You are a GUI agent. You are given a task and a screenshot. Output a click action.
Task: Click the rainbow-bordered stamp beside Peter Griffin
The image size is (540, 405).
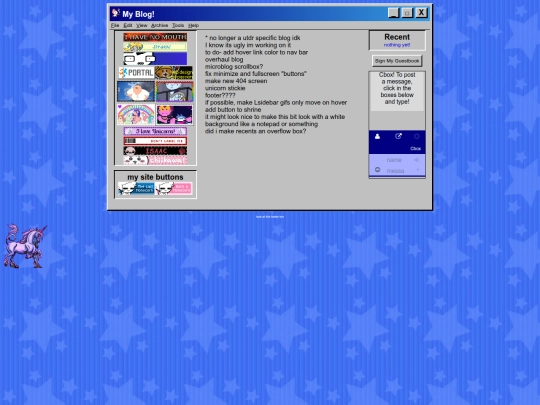click(x=175, y=91)
